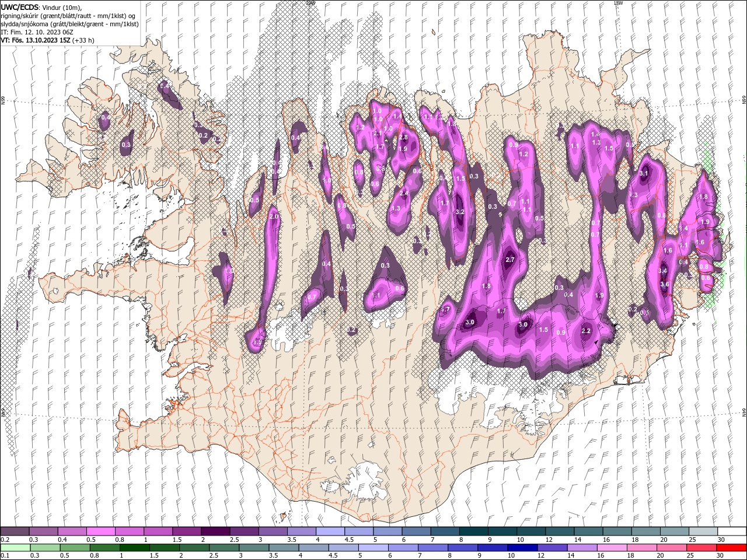Click the "IT: Fim. 12. 10. 2023 06Z" line
This screenshot has height=560, width=747.
pyautogui.click(x=36, y=32)
